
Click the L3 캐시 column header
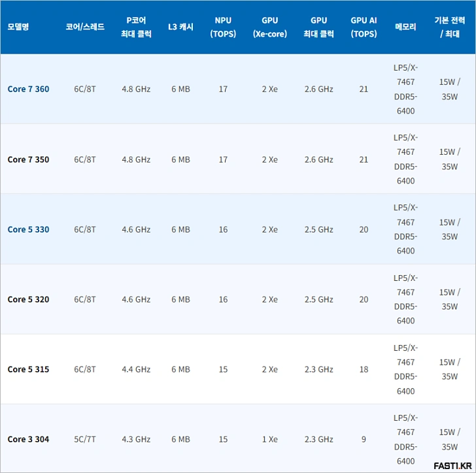click(180, 27)
